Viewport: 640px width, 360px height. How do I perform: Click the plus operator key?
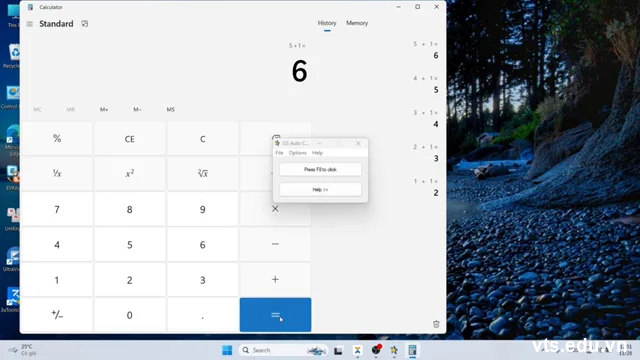tap(275, 280)
